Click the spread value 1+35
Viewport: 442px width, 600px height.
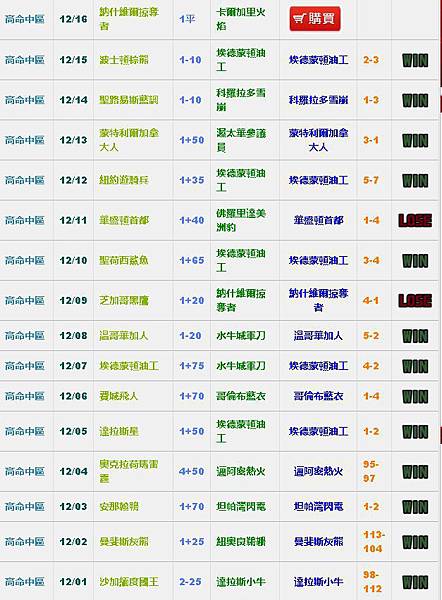(192, 180)
